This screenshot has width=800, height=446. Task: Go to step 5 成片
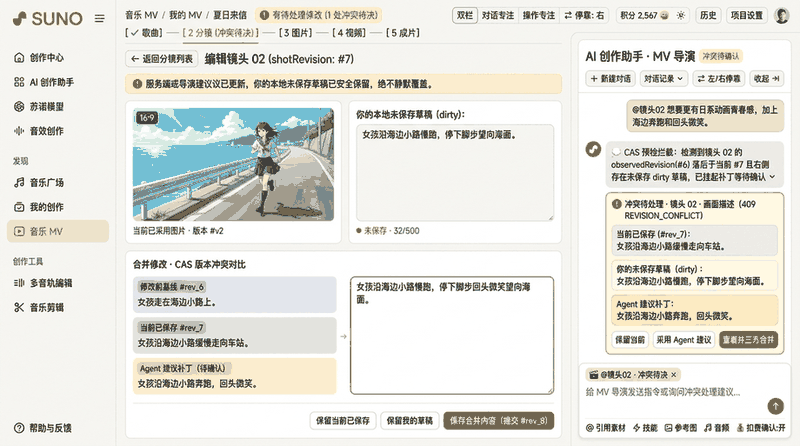(403, 33)
